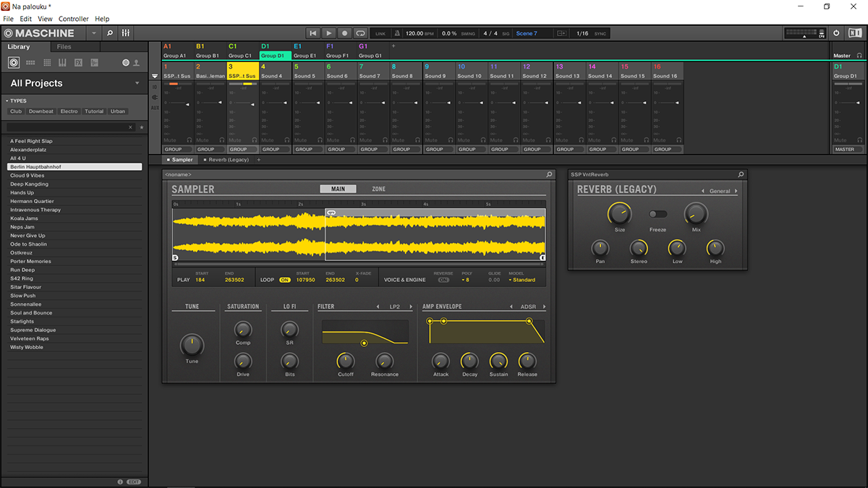This screenshot has width=868, height=488.
Task: Select previous envelope type before ADSR
Action: tap(511, 307)
